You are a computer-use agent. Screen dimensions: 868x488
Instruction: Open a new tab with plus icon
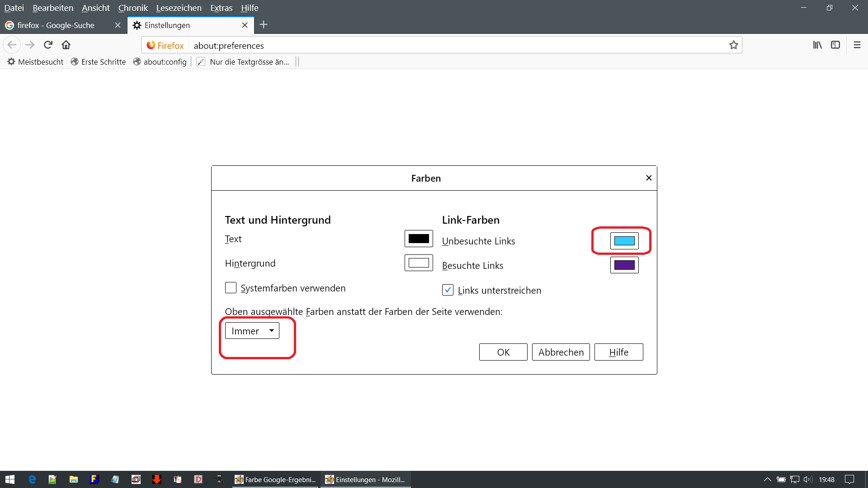tap(264, 25)
